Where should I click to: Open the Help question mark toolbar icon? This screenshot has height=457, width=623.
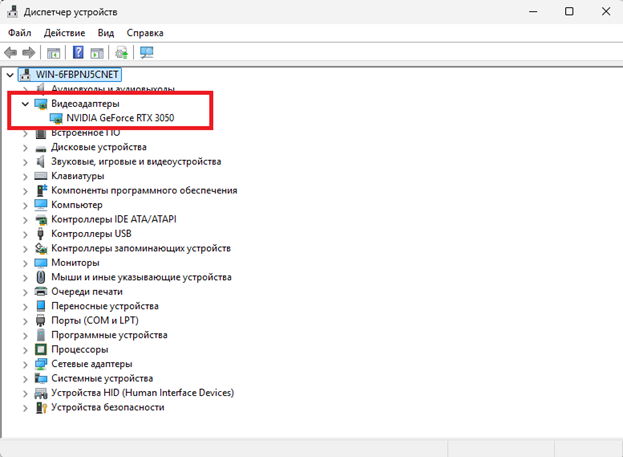[x=78, y=52]
